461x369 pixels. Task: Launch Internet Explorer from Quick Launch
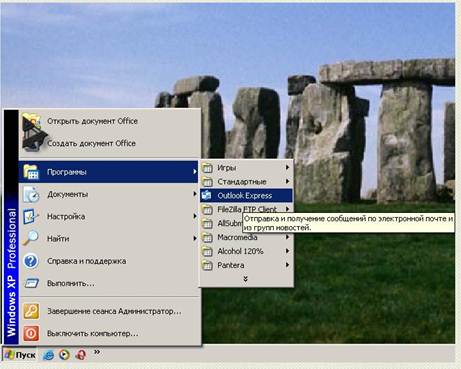click(x=49, y=355)
